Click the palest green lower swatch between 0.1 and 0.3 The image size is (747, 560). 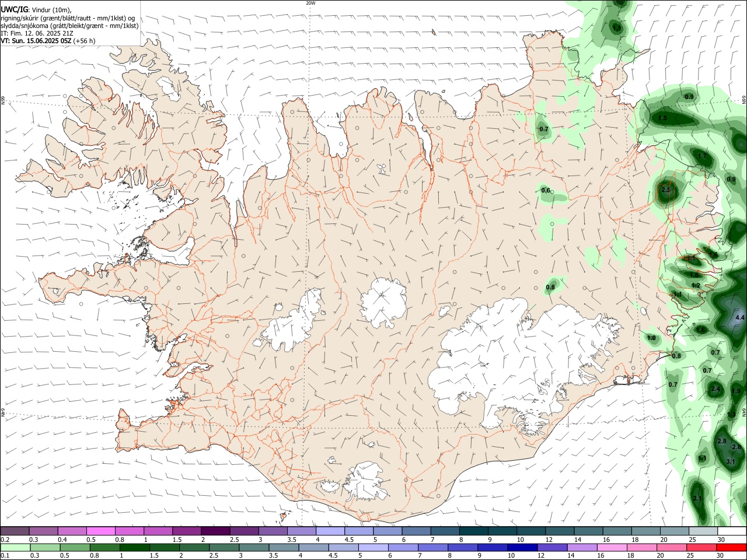click(x=16, y=548)
